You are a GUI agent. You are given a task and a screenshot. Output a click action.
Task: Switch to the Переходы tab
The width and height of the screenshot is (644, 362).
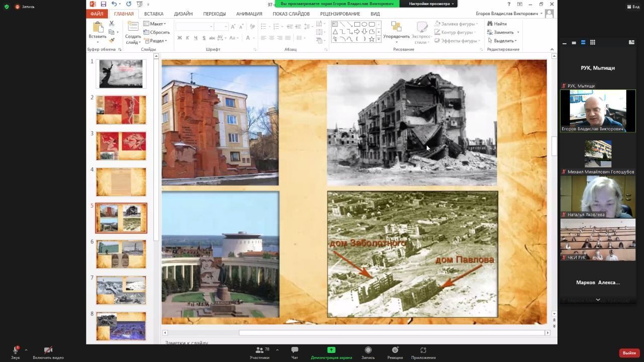214,14
